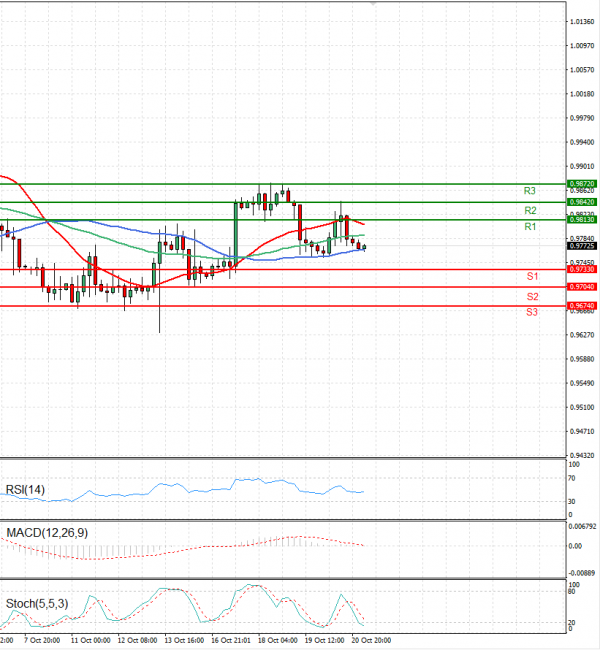Click the R2 resistance label
This screenshot has width=600, height=650.
[x=530, y=211]
